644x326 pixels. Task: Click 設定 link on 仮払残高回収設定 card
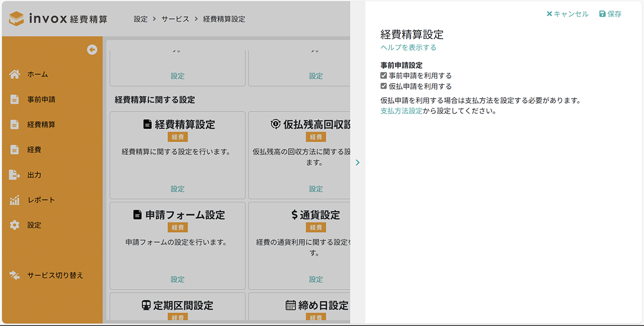click(x=316, y=189)
